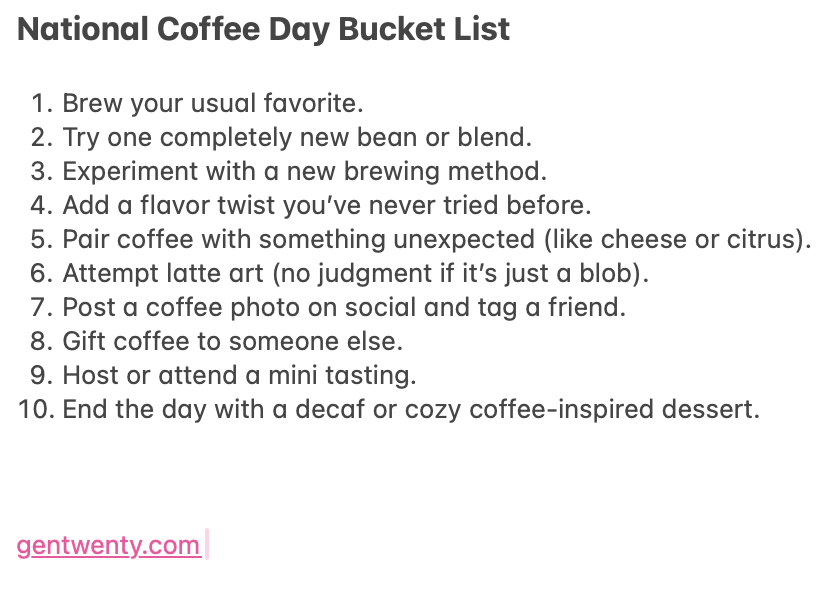Click the list number "1." marker
The width and height of the screenshot is (836, 592).
(42, 103)
